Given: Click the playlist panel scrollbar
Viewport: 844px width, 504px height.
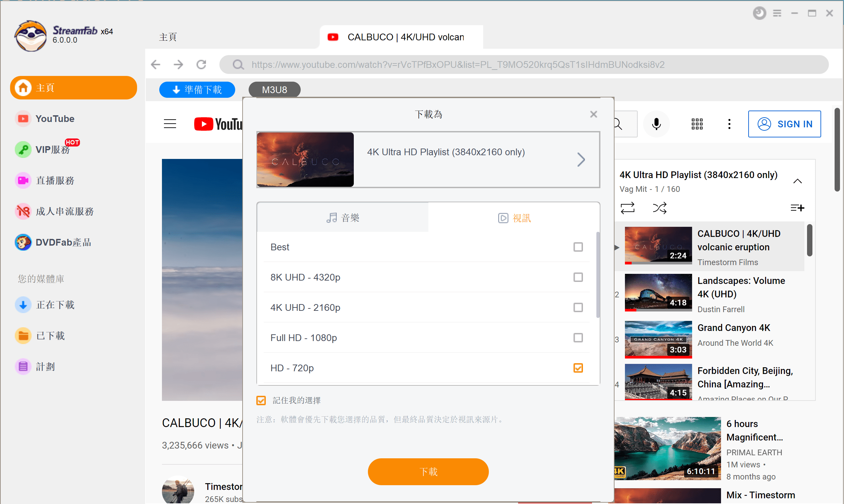Looking at the screenshot, I should pos(809,241).
